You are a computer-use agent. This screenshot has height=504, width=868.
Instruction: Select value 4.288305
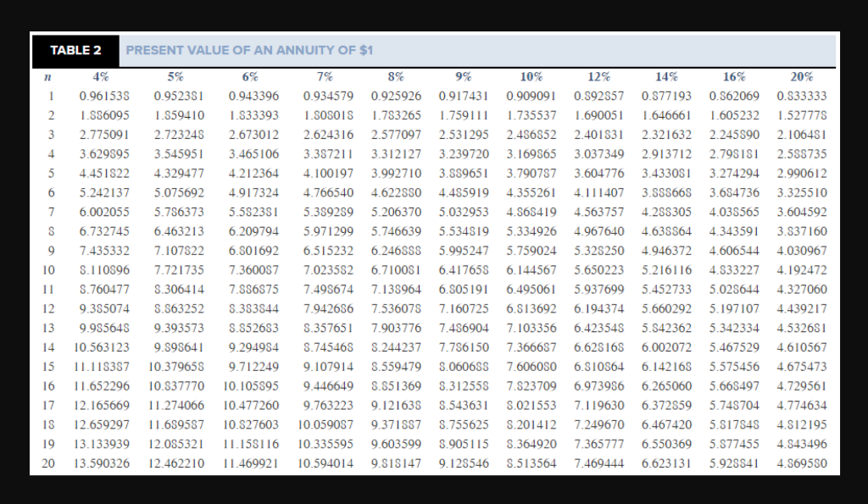pyautogui.click(x=667, y=213)
